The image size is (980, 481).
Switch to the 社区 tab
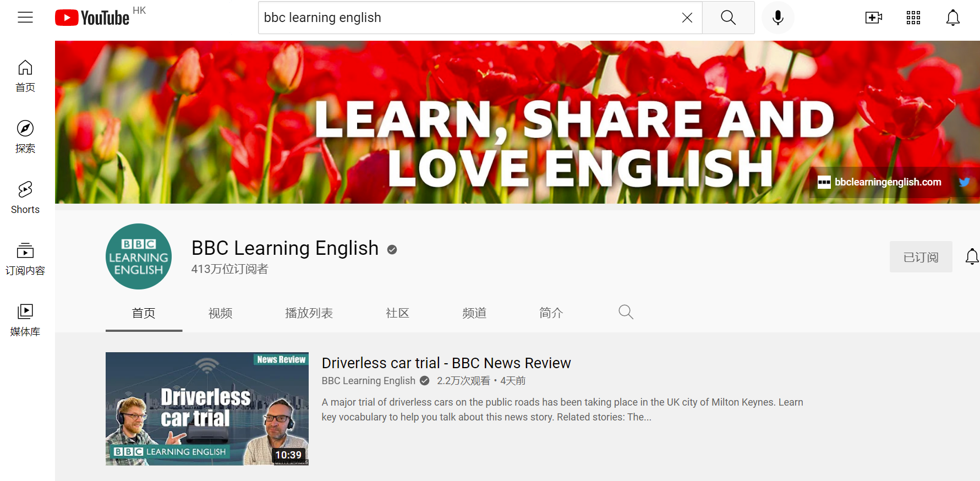point(397,313)
